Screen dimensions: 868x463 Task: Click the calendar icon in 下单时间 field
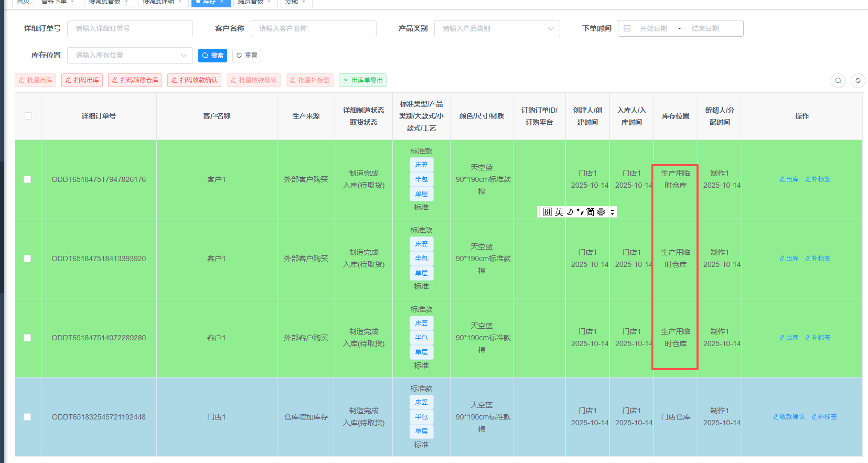(627, 28)
